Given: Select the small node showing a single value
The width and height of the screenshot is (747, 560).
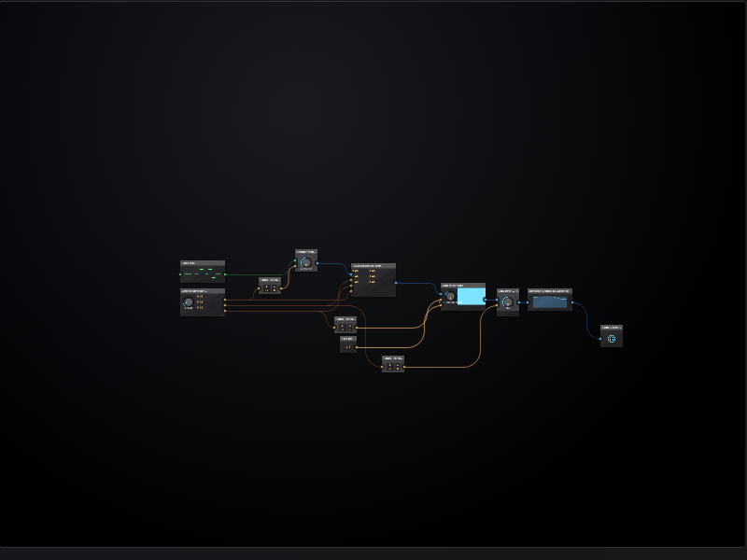Looking at the screenshot, I should point(348,345).
